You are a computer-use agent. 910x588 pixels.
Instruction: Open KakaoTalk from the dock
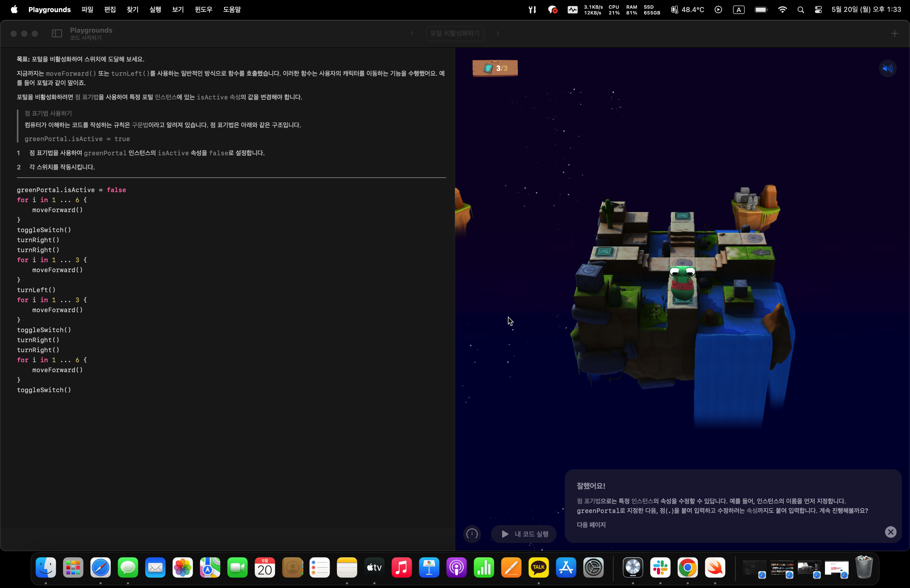pos(539,567)
